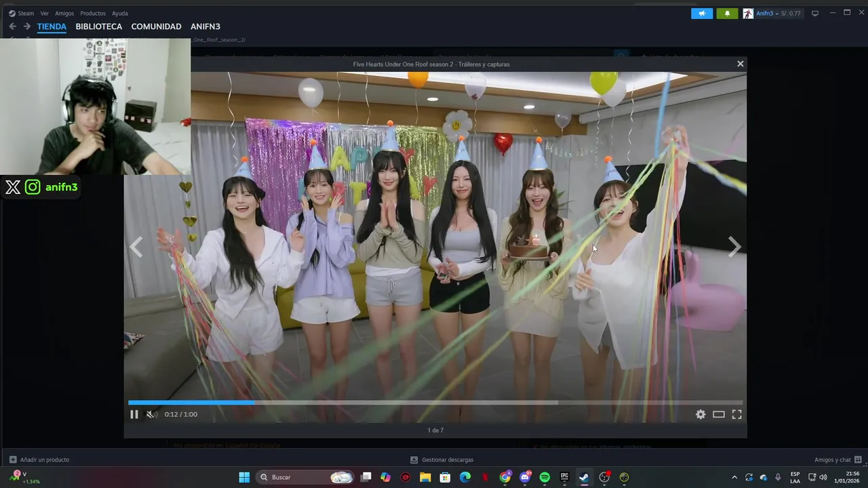Navigate back with the back arrow
Viewport: 868px width, 488px height.
[x=12, y=26]
